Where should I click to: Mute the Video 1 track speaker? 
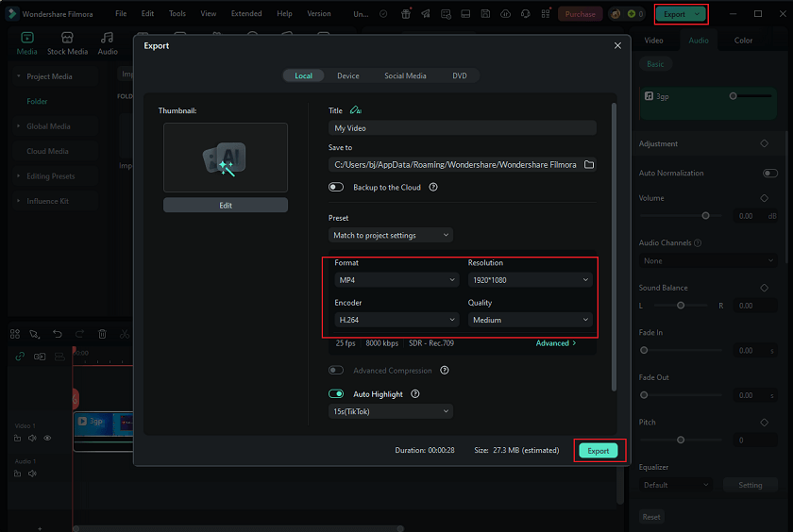[x=32, y=438]
